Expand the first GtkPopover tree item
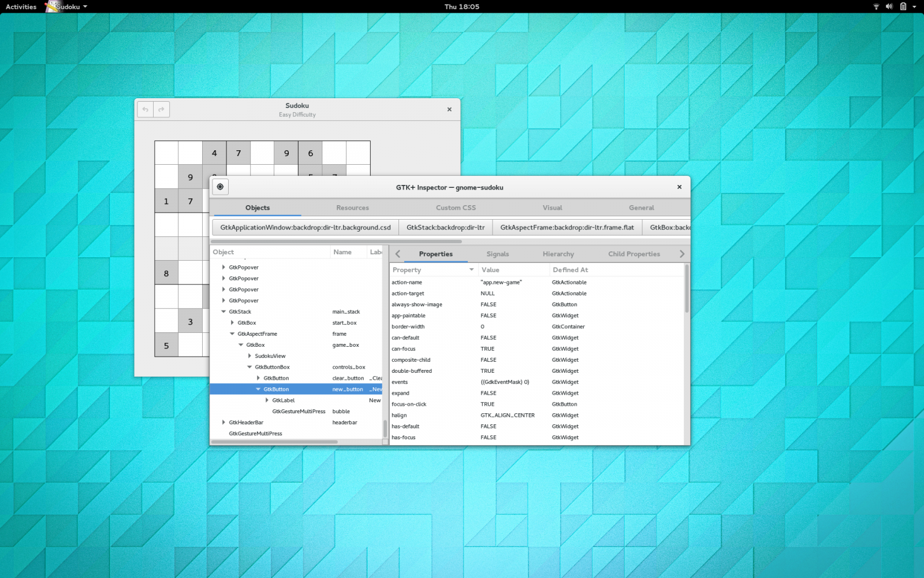The height and width of the screenshot is (578, 924). [x=222, y=267]
